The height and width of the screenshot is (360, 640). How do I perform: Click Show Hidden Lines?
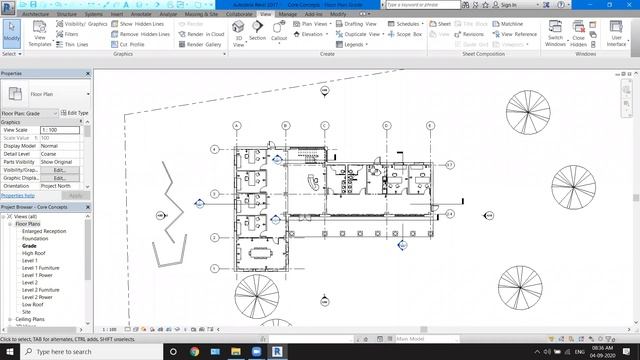138,24
